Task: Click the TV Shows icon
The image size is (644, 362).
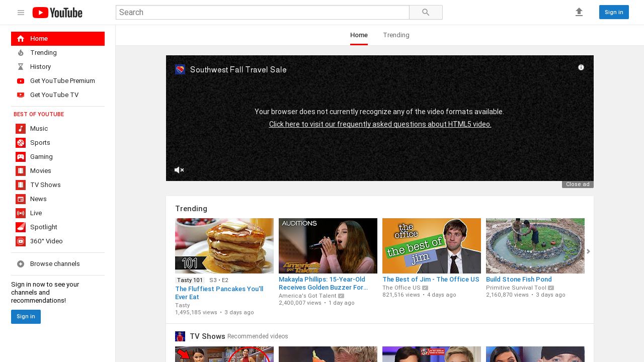Action: coord(21,185)
